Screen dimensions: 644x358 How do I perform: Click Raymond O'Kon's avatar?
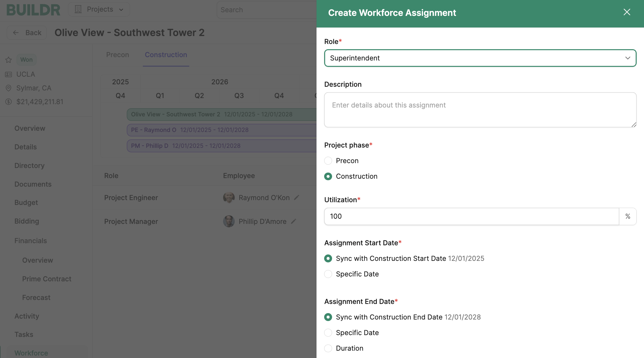[229, 198]
